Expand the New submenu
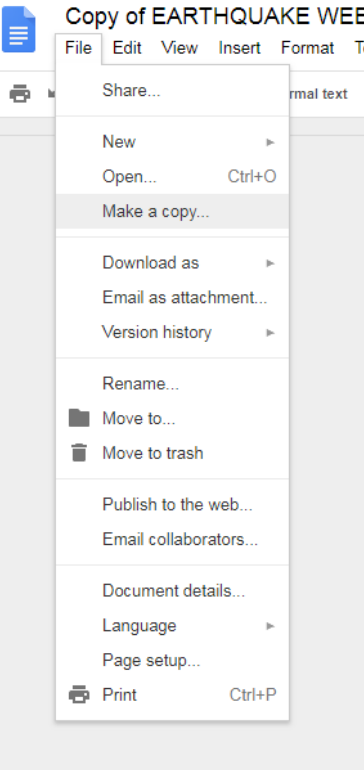 [x=172, y=142]
